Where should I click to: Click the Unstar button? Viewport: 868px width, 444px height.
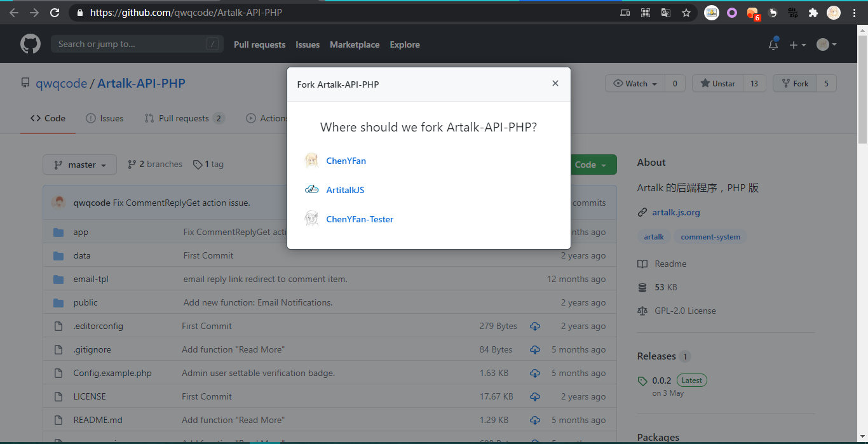[717, 83]
